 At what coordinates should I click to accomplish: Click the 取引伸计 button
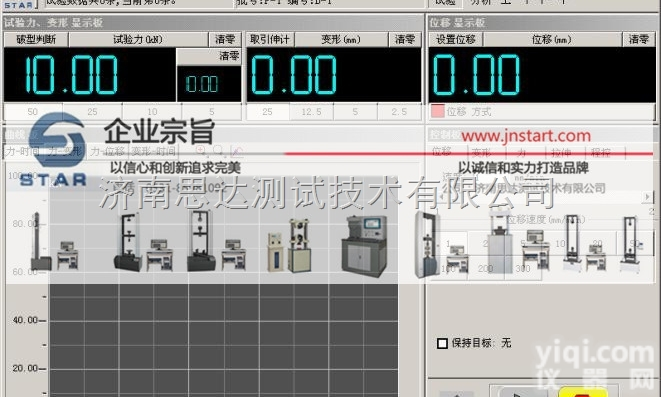(x=270, y=40)
